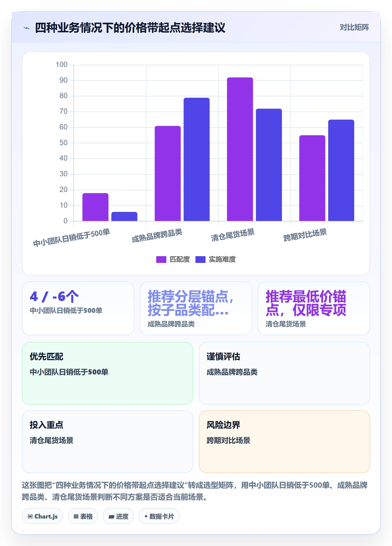This screenshot has width=392, height=546.
Task: Open the 投入重点 card
Action: pos(108,442)
